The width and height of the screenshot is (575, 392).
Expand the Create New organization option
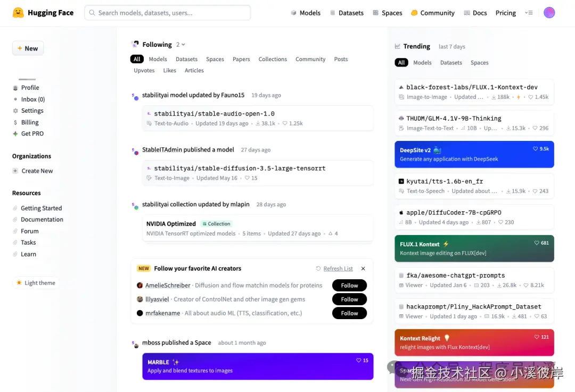[32, 171]
